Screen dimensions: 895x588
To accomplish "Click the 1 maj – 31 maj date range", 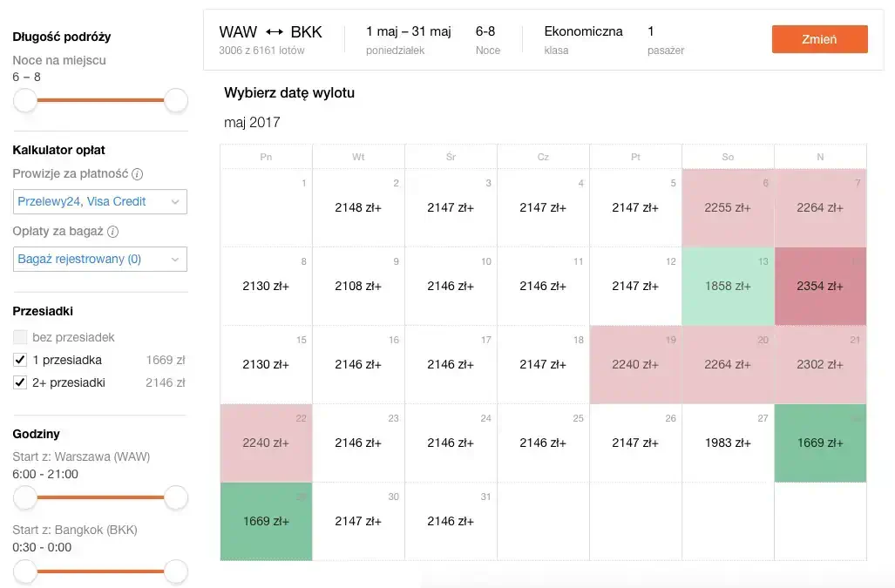I will [409, 32].
